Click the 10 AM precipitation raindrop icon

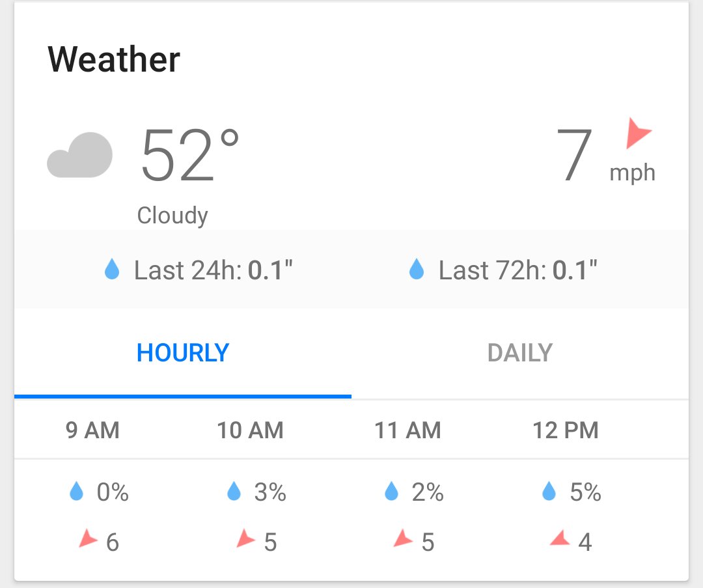tap(234, 491)
